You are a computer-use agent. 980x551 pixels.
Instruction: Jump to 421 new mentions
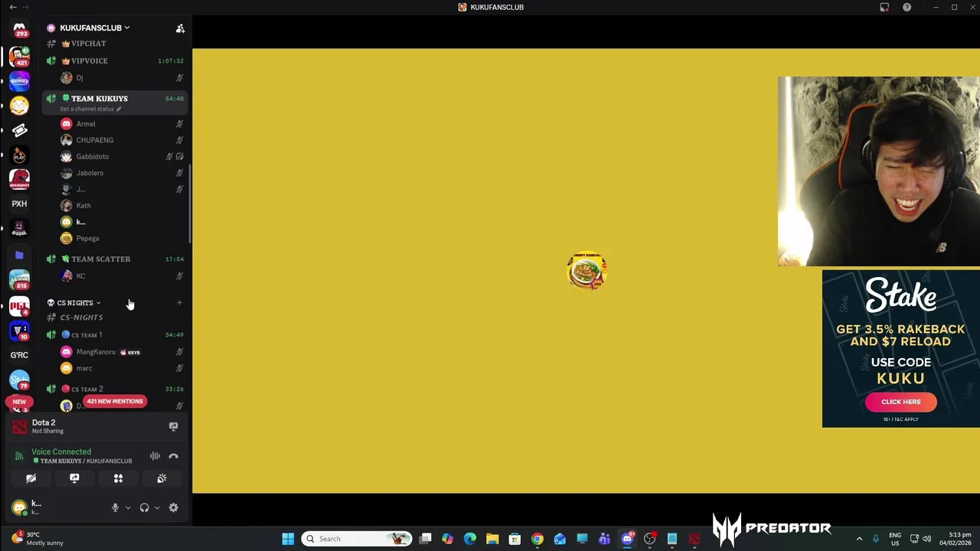pos(114,401)
